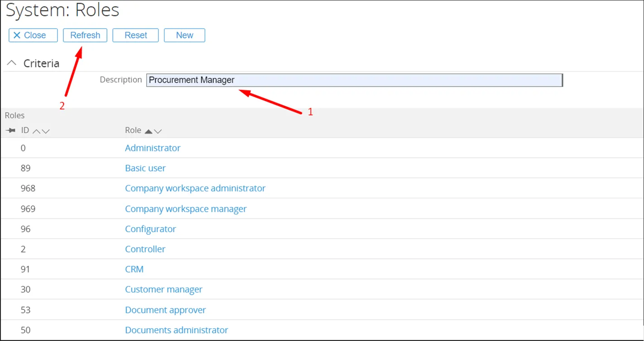The image size is (644, 341).
Task: Sort ID column descending with down arrow
Action: tap(45, 131)
